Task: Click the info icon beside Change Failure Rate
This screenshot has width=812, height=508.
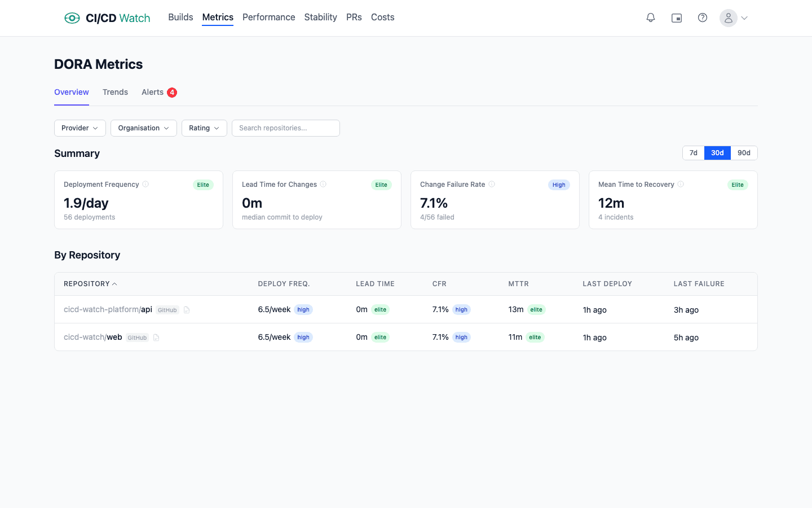Action: coord(492,184)
